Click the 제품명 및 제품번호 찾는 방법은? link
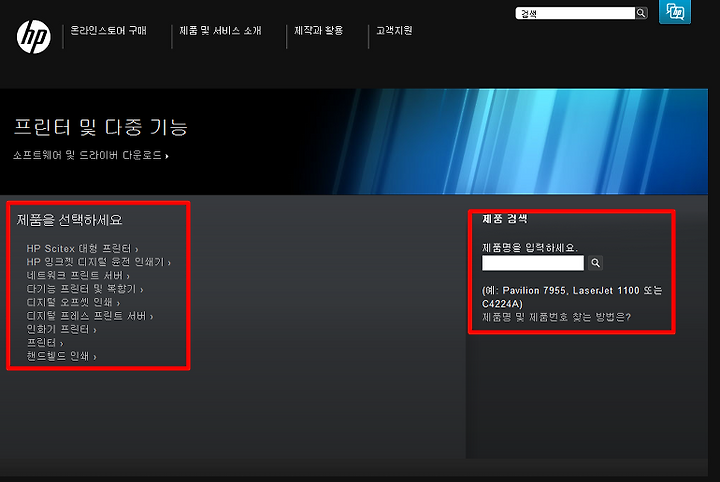Screen dimensions: 720x482 point(557,317)
